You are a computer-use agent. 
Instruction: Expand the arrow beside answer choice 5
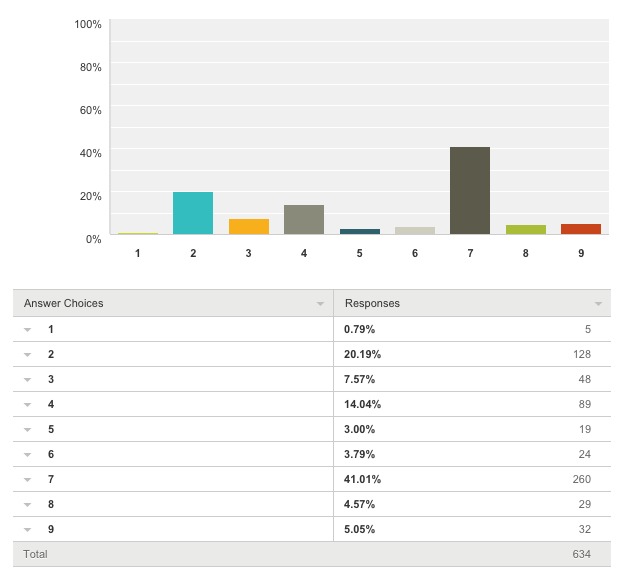pos(27,430)
